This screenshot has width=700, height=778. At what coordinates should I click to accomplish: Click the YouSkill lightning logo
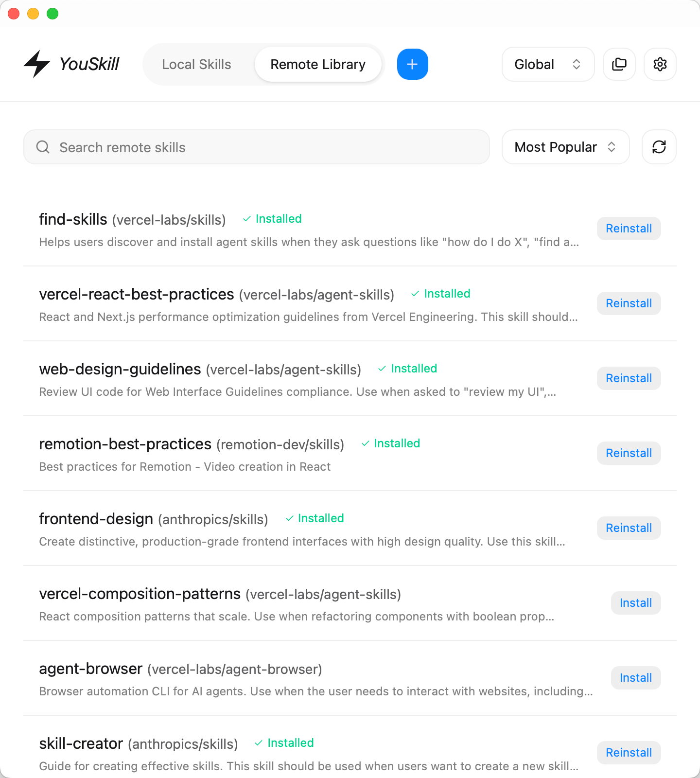(38, 63)
